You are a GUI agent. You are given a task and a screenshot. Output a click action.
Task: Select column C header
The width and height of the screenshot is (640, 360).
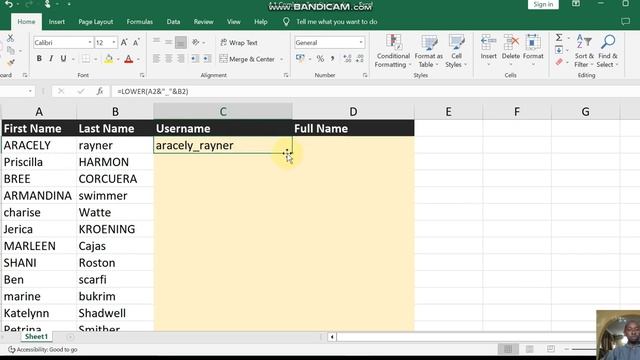click(x=223, y=111)
